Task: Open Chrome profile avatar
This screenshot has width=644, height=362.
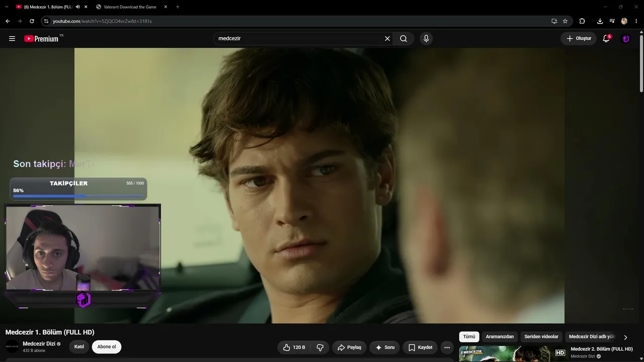Action: [x=624, y=21]
